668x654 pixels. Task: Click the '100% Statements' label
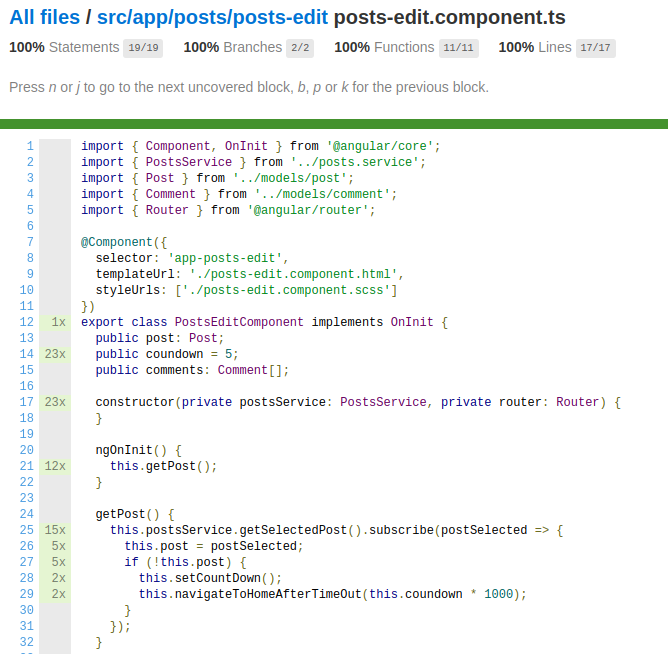tap(64, 47)
